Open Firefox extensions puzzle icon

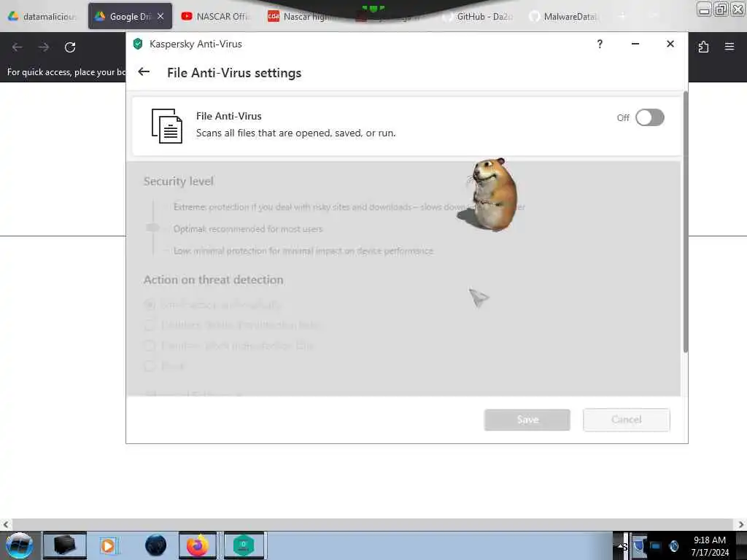703,47
